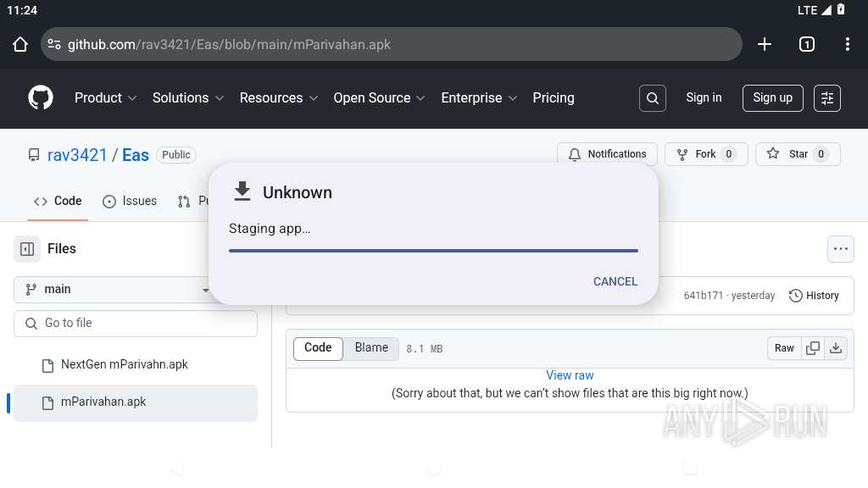868x488 pixels.
Task: Open commit History link
Action: [x=814, y=296]
